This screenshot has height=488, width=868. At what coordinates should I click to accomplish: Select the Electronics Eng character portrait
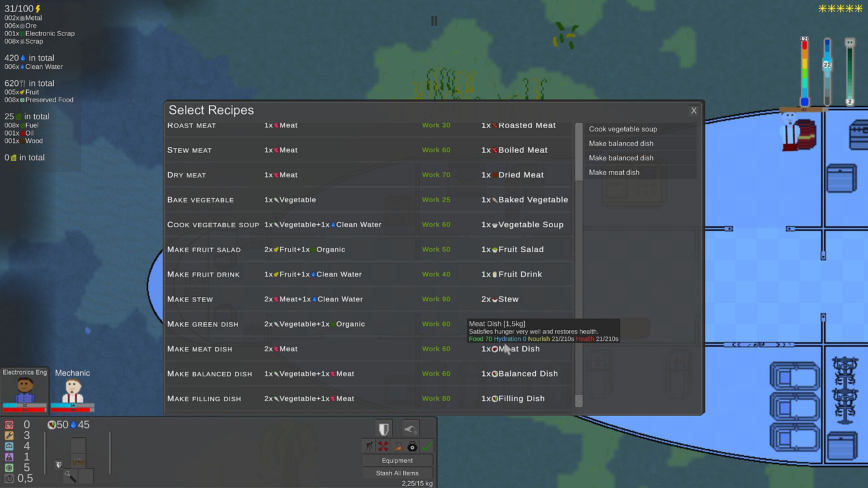(x=24, y=390)
